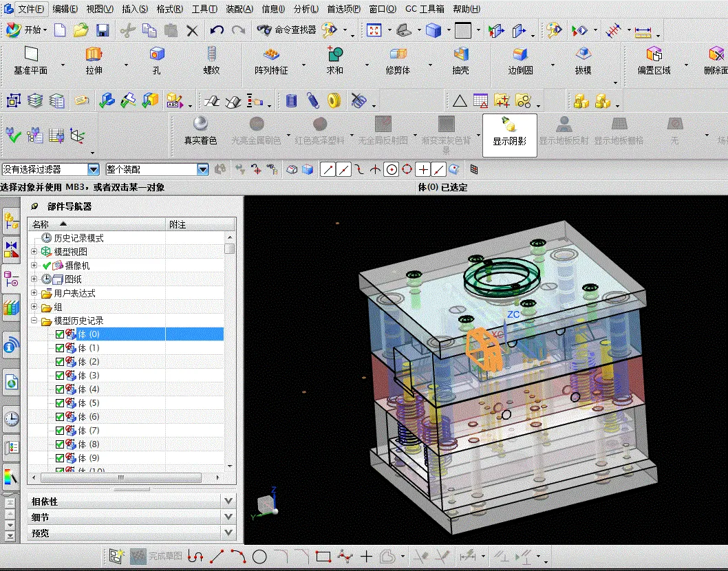728x571 pixels.
Task: Toggle the 体 (2) checkbox
Action: click(x=60, y=362)
